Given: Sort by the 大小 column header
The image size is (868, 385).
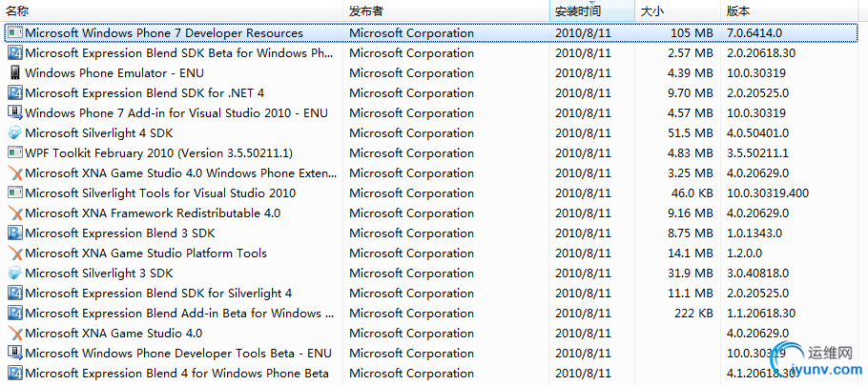Looking at the screenshot, I should tap(678, 10).
